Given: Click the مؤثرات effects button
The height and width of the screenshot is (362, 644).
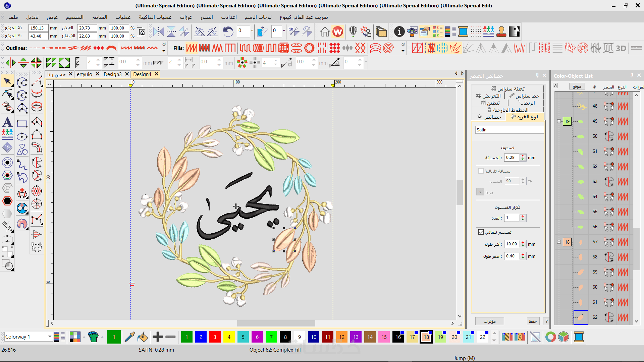Looking at the screenshot, I should tap(489, 321).
